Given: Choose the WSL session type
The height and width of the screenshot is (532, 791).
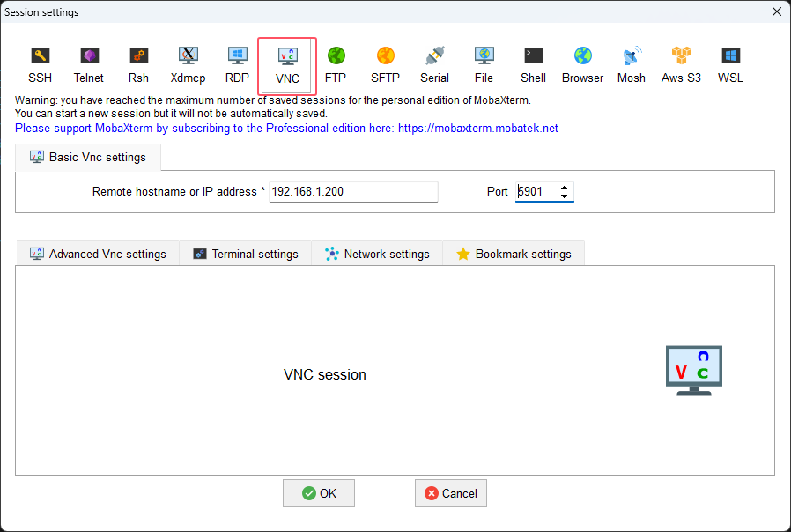Looking at the screenshot, I should coord(730,65).
